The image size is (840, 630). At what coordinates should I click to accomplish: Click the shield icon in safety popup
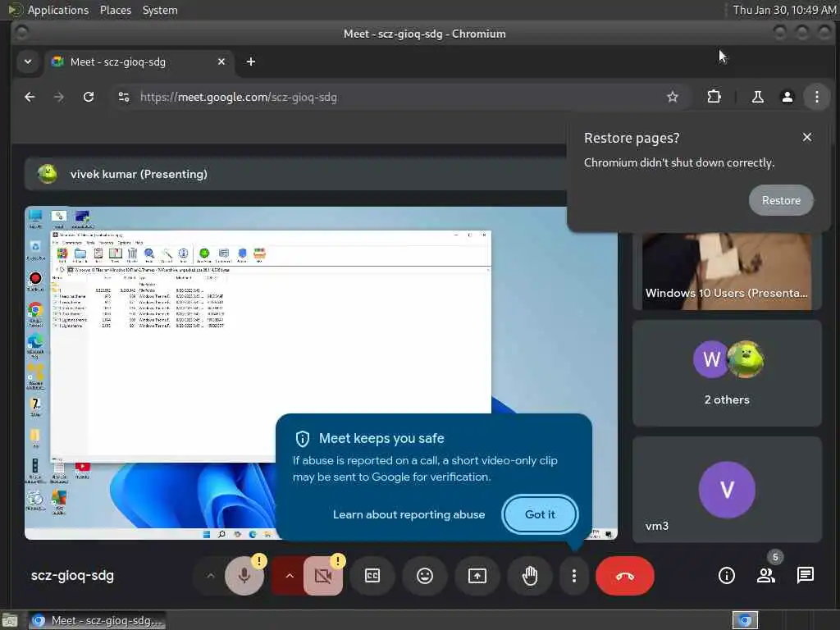click(303, 439)
